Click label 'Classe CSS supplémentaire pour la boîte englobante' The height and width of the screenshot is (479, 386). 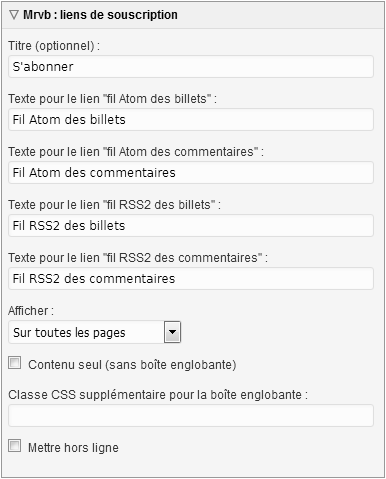click(x=158, y=395)
